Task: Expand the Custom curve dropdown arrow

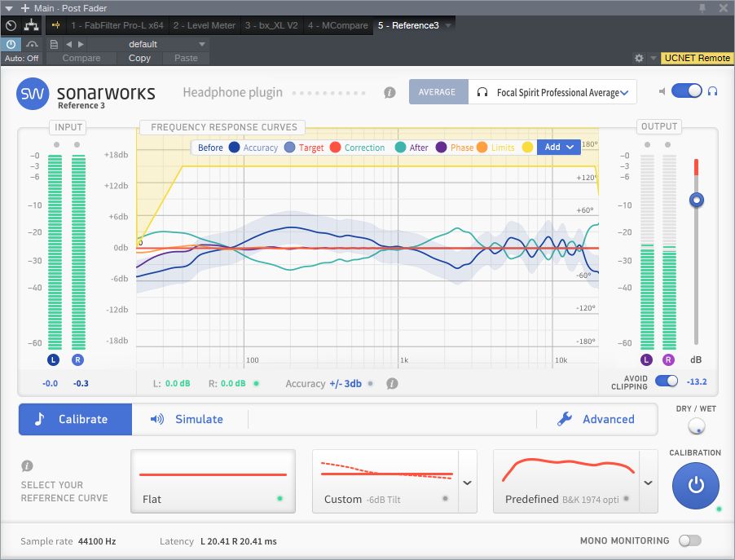Action: click(468, 482)
